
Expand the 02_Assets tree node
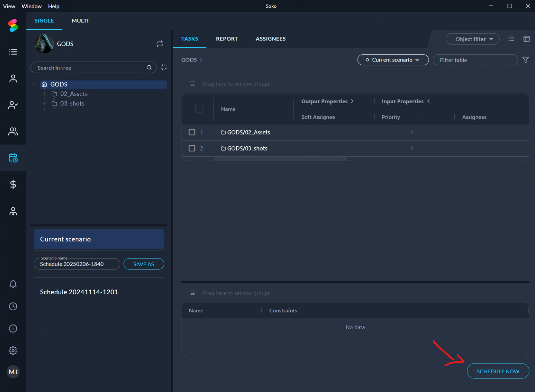tap(44, 94)
